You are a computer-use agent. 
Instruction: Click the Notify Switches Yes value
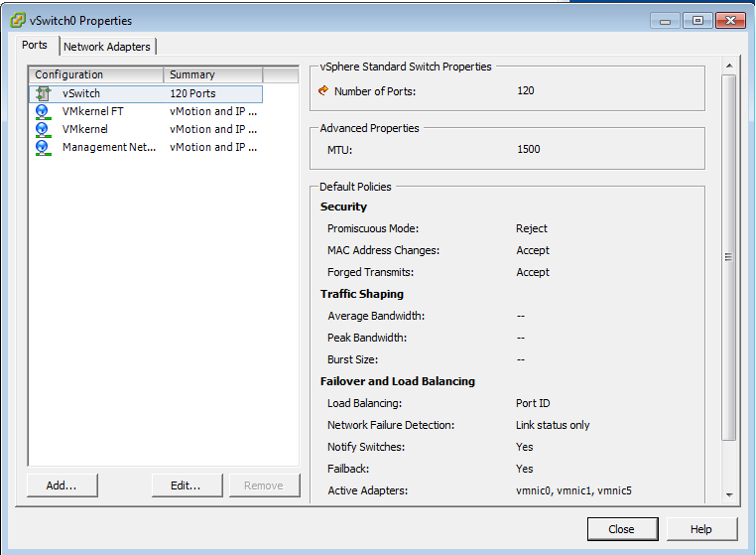(x=524, y=447)
